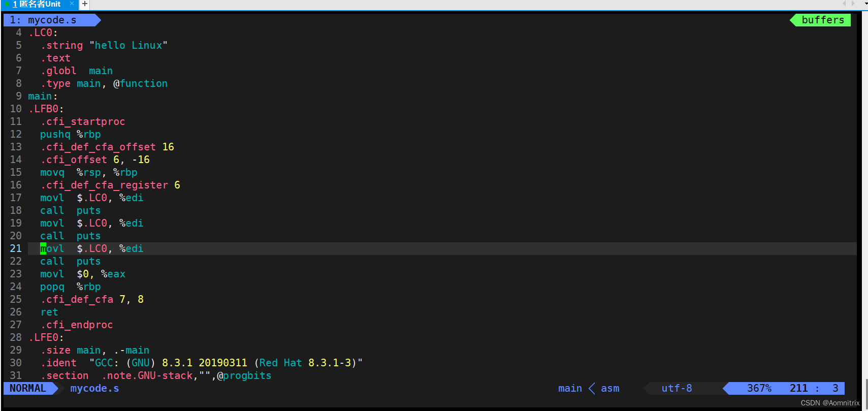Click the 'ret' instruction on line 26
Screen dimensions: 868x411
coord(49,312)
